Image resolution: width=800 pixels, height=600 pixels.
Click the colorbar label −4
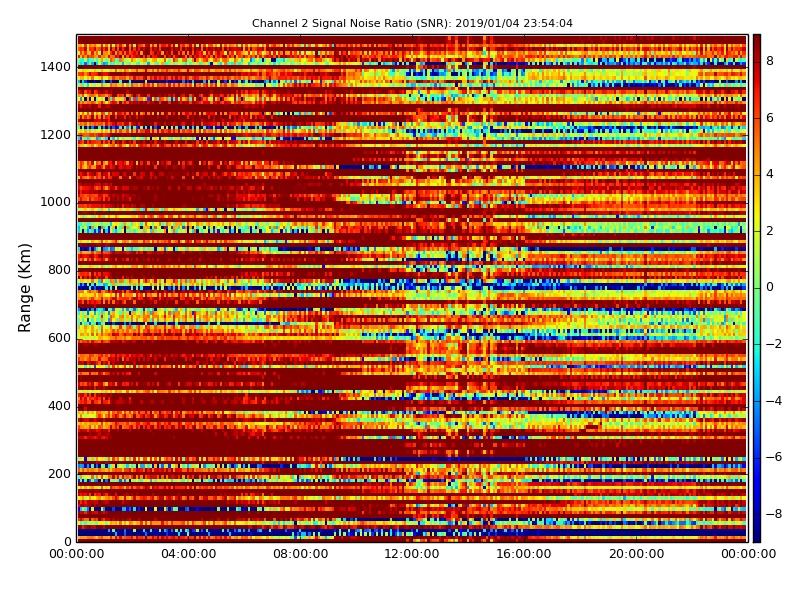coord(774,401)
